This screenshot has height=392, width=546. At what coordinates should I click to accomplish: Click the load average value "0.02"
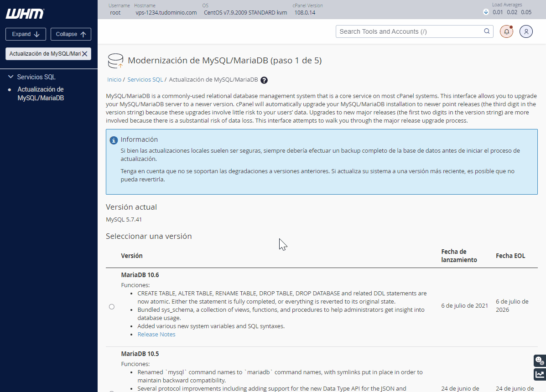click(x=512, y=12)
